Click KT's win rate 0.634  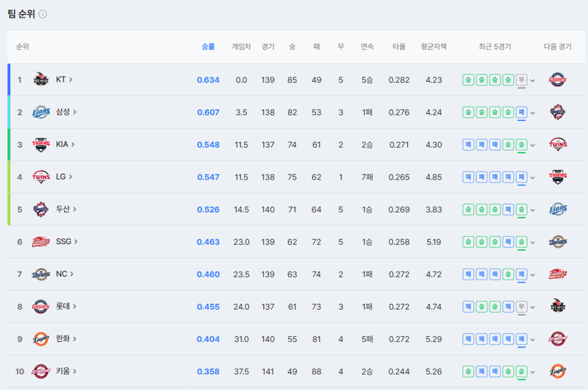point(208,80)
